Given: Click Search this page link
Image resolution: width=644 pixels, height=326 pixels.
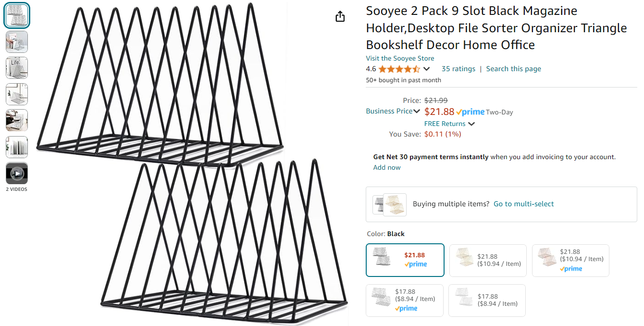Looking at the screenshot, I should pos(513,69).
